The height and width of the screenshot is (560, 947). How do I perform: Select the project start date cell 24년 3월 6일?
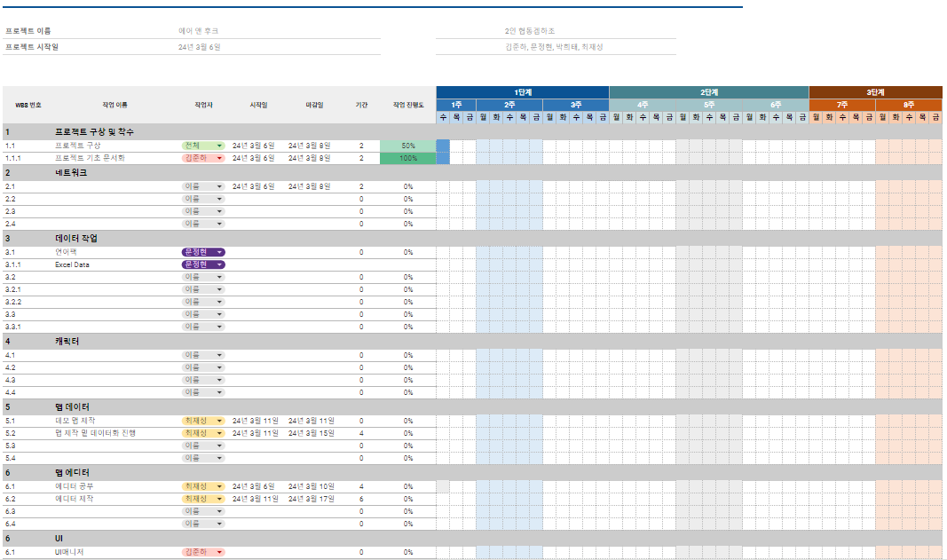(200, 47)
